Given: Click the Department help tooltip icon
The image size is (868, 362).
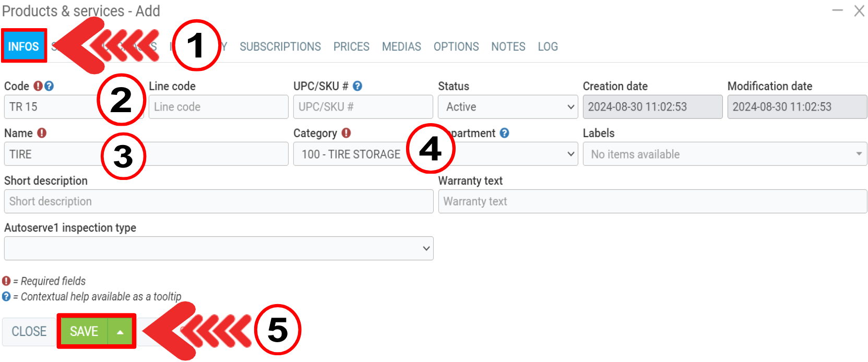Looking at the screenshot, I should (x=504, y=133).
